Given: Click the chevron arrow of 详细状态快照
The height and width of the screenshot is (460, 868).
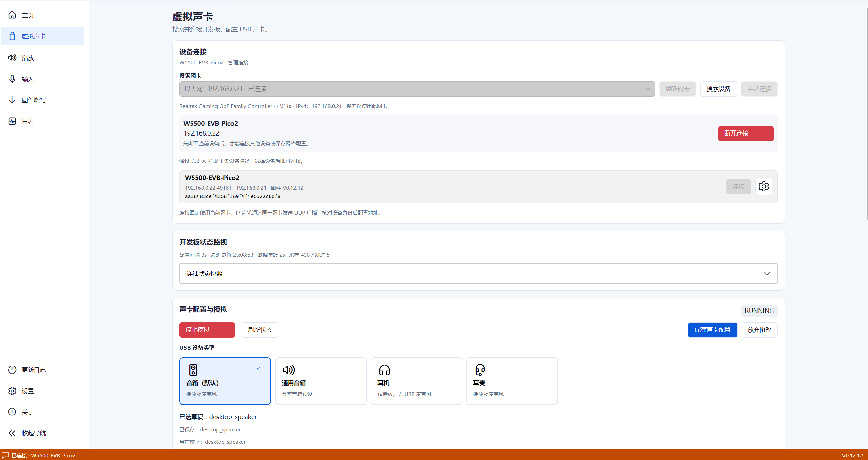Looking at the screenshot, I should pyautogui.click(x=767, y=274).
